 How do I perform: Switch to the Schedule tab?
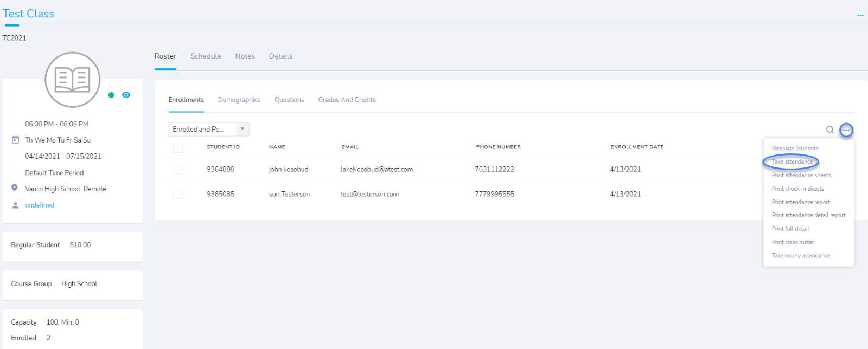pos(206,56)
